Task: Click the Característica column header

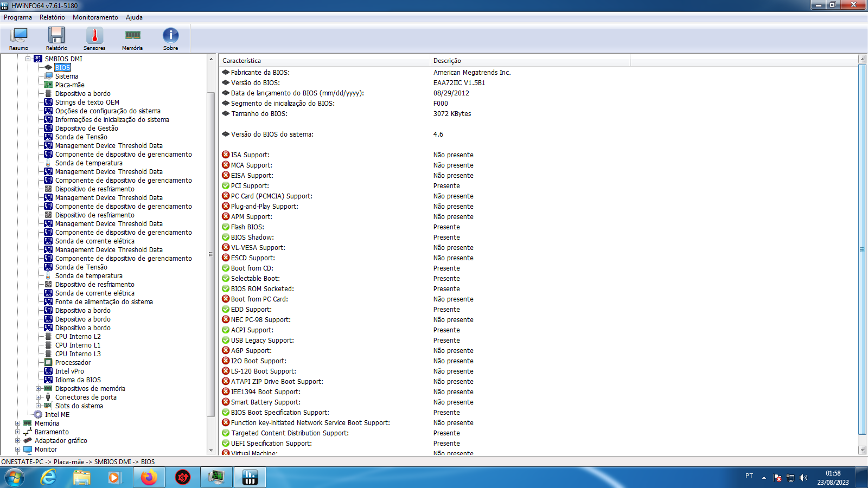Action: [324, 61]
